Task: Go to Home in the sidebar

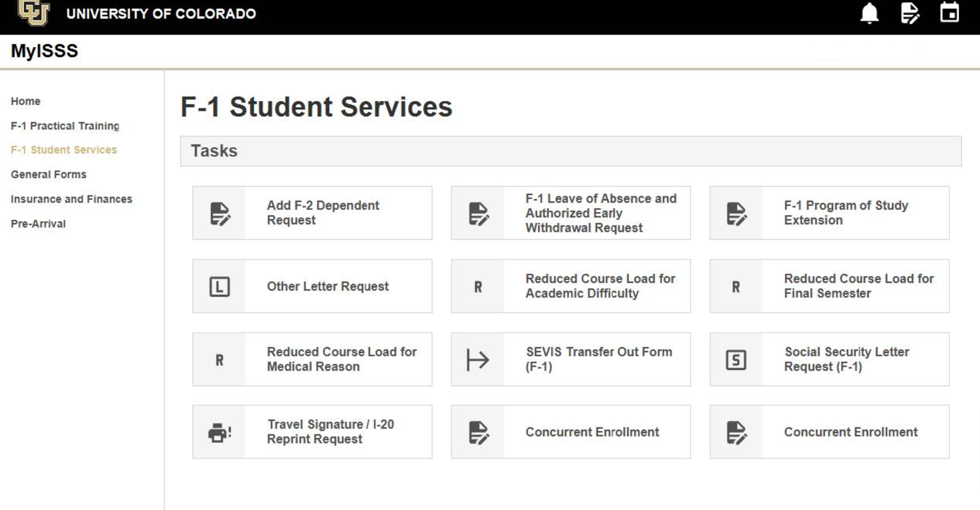Action: tap(26, 101)
